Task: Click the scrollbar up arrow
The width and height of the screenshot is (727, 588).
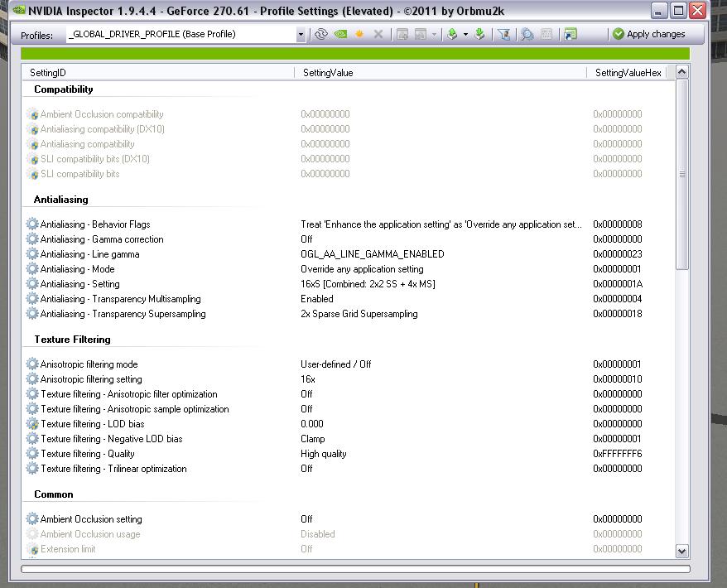Action: 681,72
